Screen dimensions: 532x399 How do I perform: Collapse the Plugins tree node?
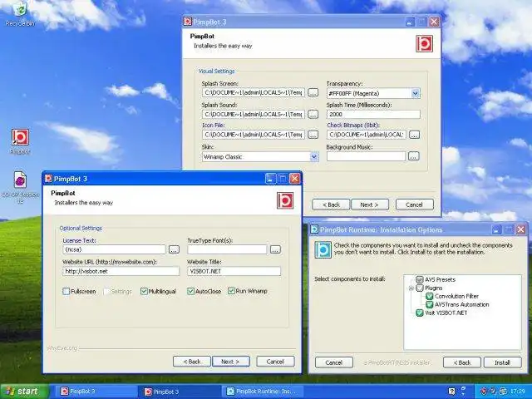tap(411, 288)
